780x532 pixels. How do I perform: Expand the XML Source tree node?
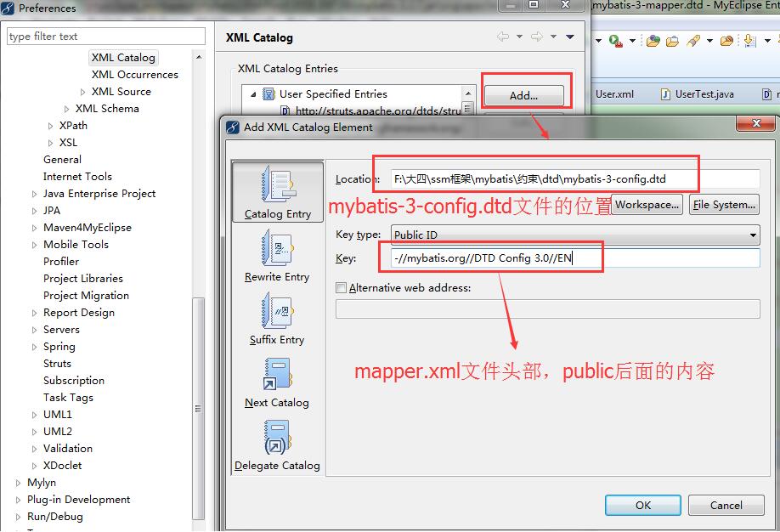[82, 92]
